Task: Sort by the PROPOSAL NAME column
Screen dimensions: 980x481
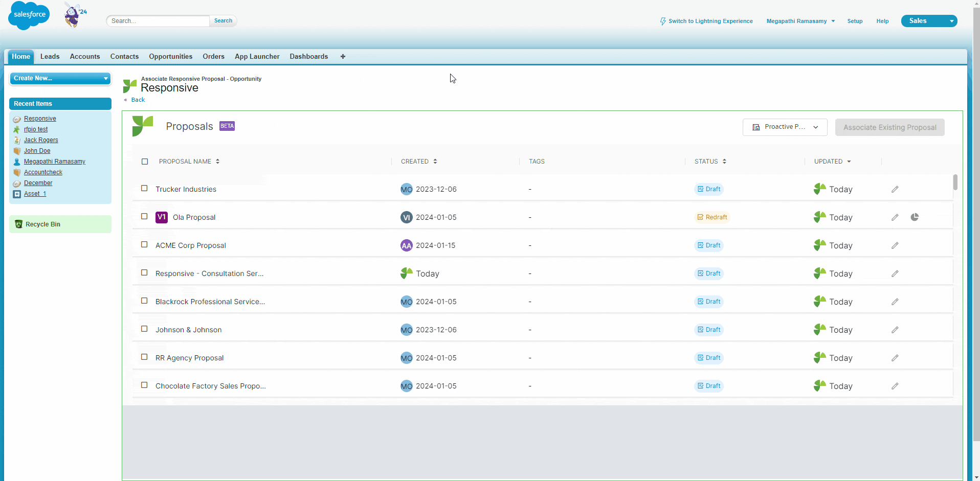Action: tap(189, 162)
